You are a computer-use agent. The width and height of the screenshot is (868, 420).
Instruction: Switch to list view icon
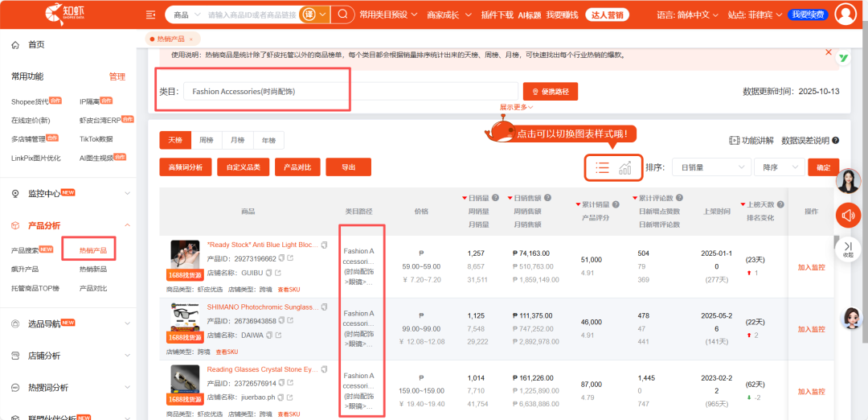602,167
